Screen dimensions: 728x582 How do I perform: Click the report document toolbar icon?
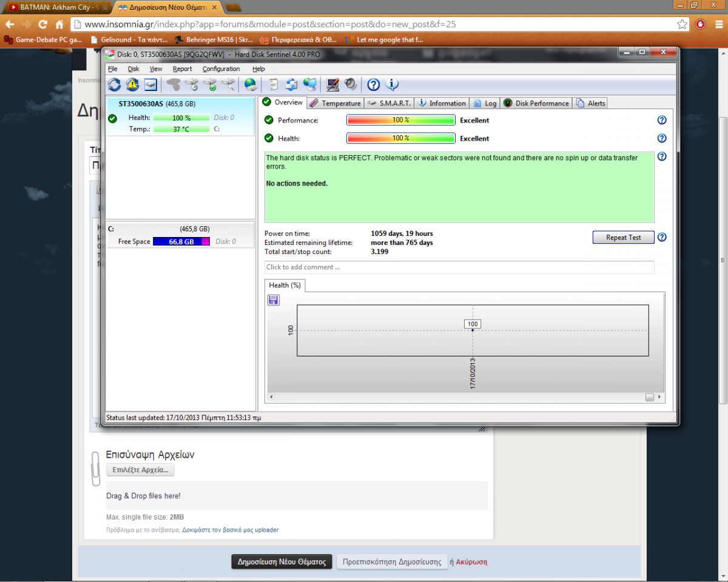274,84
